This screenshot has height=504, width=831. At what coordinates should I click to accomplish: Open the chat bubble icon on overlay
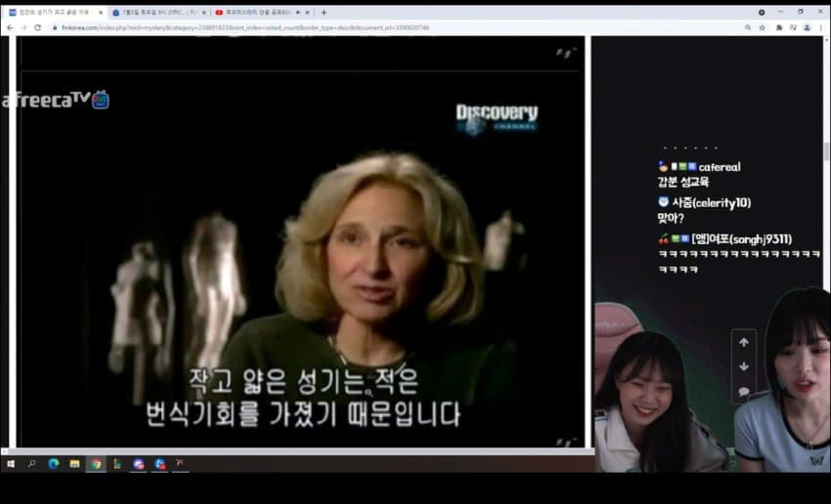tap(744, 392)
